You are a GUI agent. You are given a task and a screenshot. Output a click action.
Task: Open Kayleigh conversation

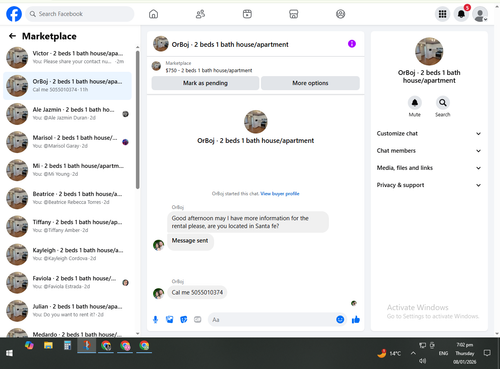(67, 254)
